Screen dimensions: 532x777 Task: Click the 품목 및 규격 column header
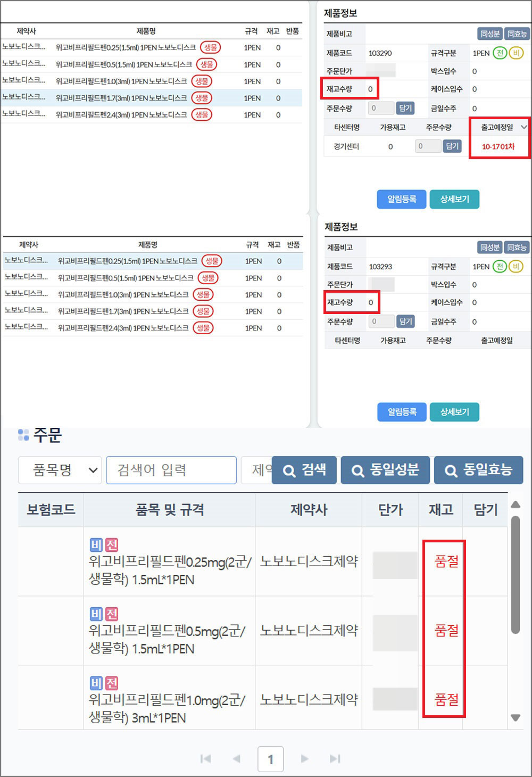click(170, 510)
